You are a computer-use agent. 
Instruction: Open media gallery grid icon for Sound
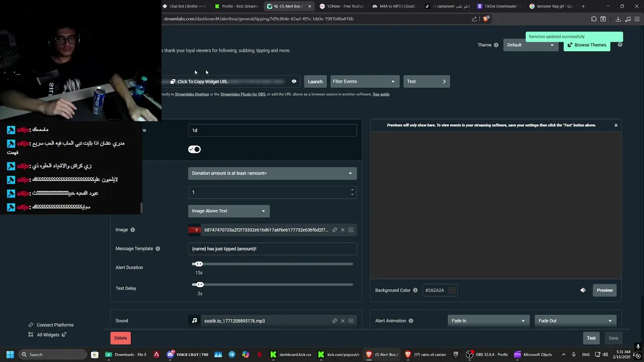[x=351, y=321]
